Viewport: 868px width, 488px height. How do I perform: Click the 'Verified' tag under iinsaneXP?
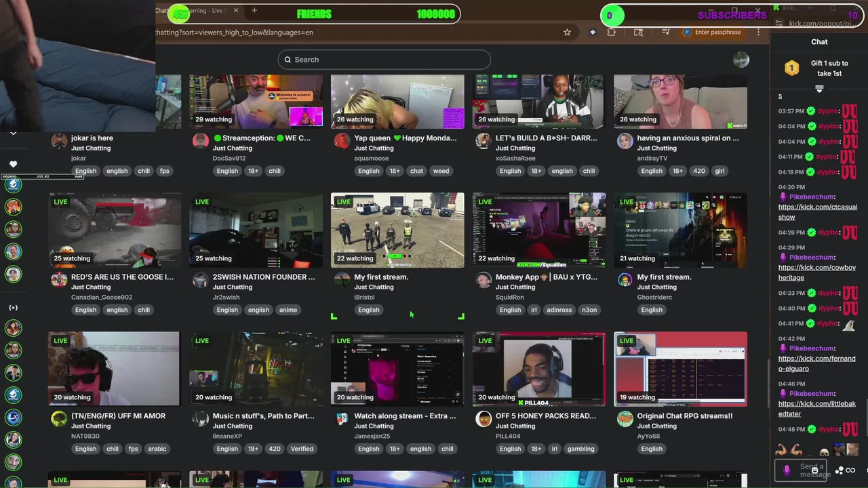302,449
